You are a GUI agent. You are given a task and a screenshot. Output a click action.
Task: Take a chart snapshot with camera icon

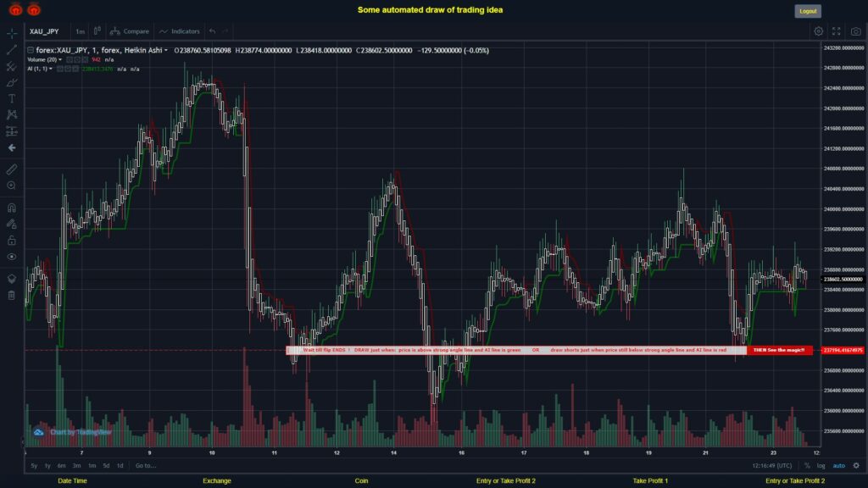click(x=856, y=31)
